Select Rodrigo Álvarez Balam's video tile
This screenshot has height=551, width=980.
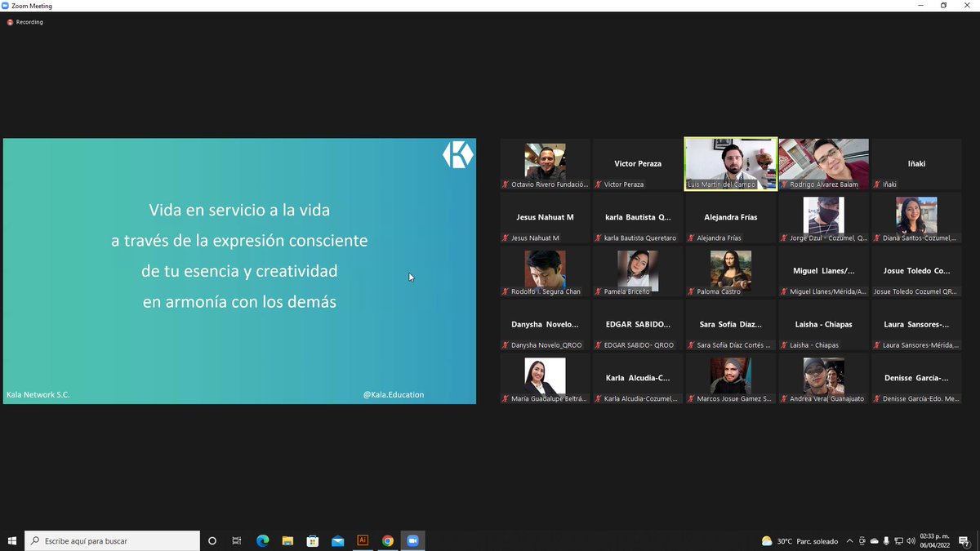[x=823, y=164]
